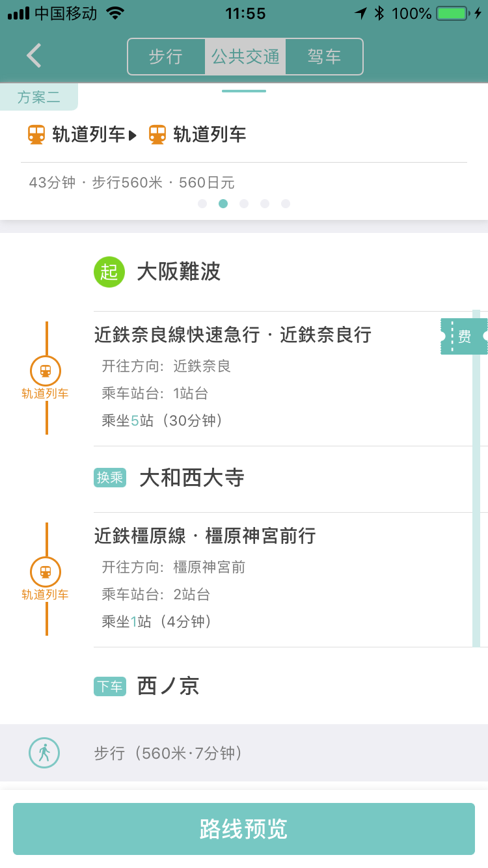Viewport: 488px width, 868px height.
Task: Tap the train icon beside 近鉄奈良線快速急行
Action: pos(46,371)
